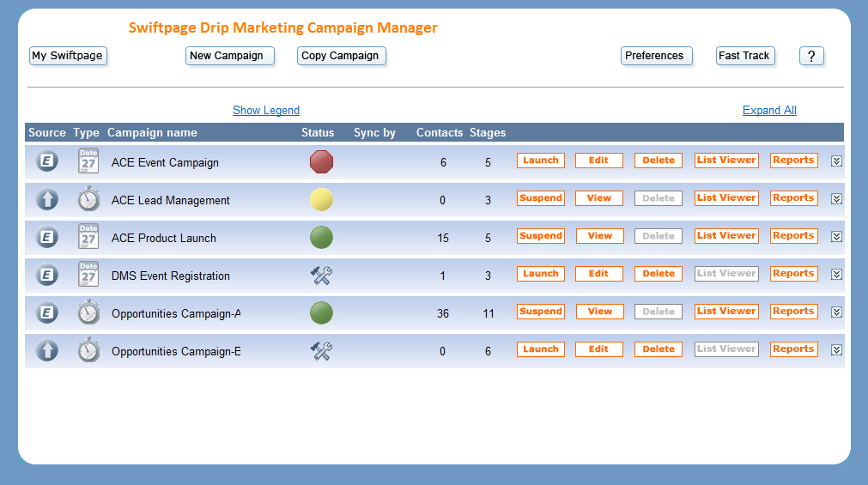Click stopwatch type icon for ACE Lead Management
This screenshot has width=868, height=485.
point(88,199)
